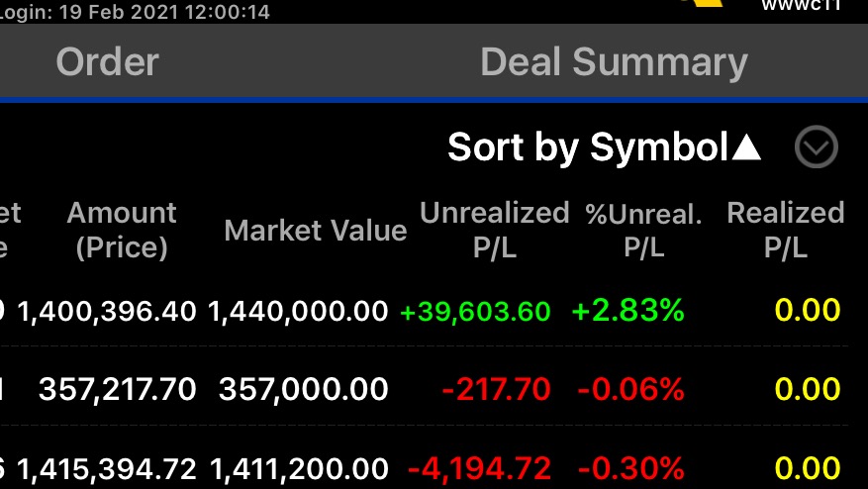The width and height of the screenshot is (868, 489).
Task: Click the Realized P/L column header
Action: coord(785,230)
